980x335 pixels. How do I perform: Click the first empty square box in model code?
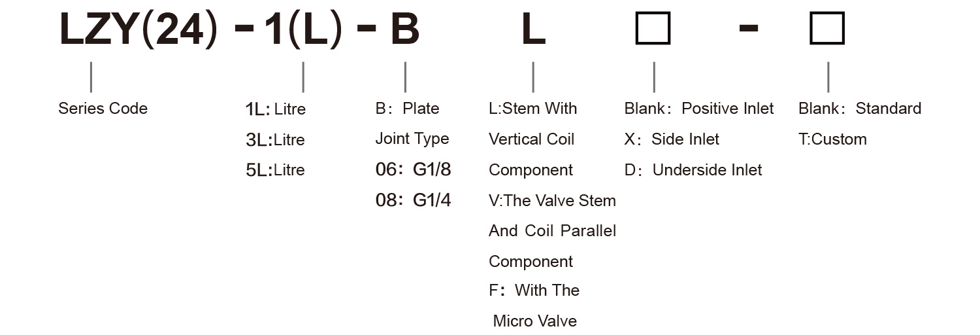[653, 29]
